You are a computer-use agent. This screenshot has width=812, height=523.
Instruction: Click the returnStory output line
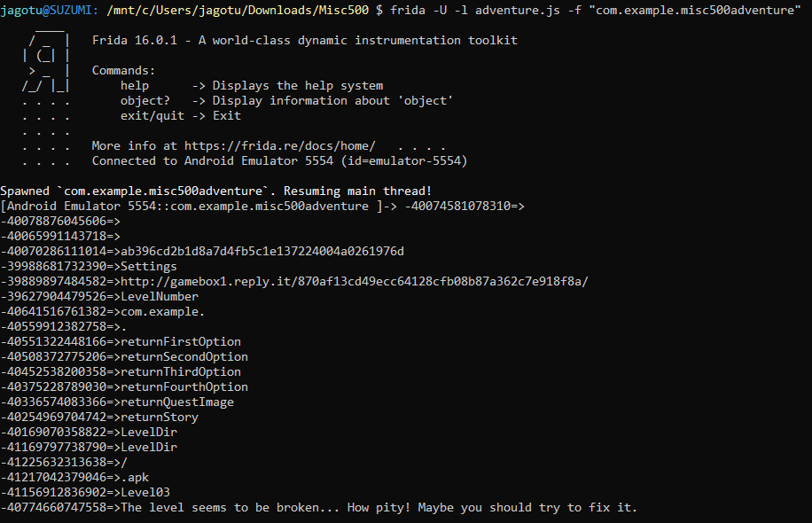[160, 417]
